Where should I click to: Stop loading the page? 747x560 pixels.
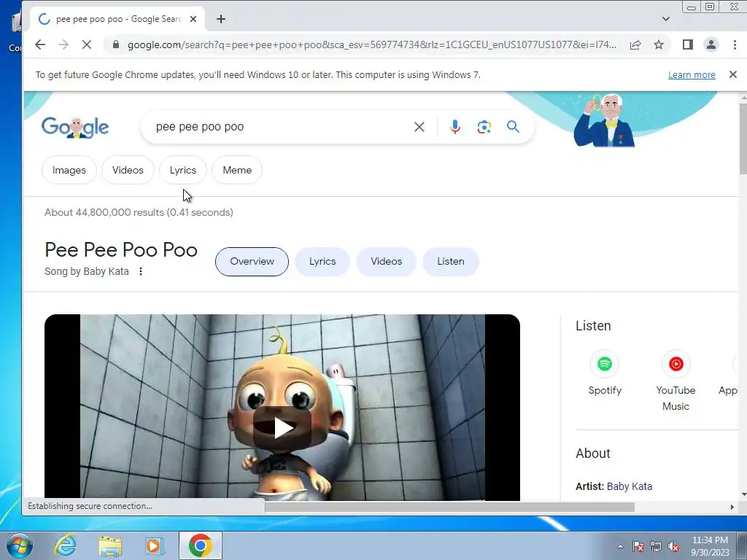pyautogui.click(x=86, y=44)
